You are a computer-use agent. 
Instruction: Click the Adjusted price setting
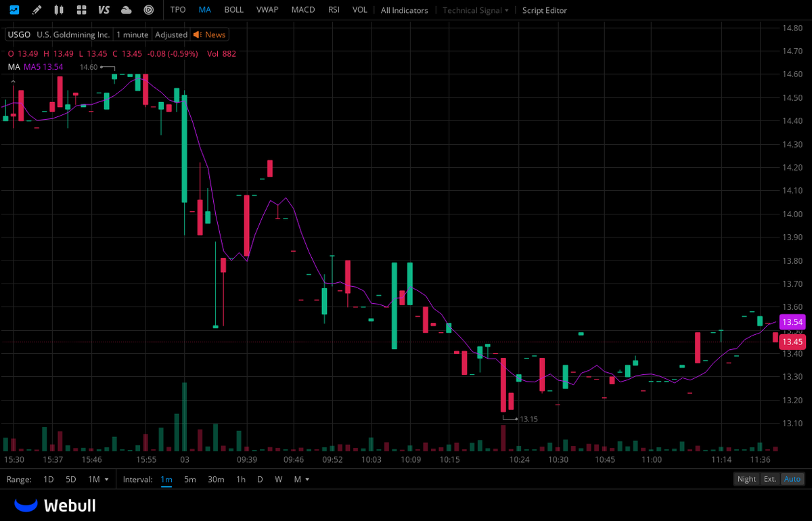(x=171, y=35)
